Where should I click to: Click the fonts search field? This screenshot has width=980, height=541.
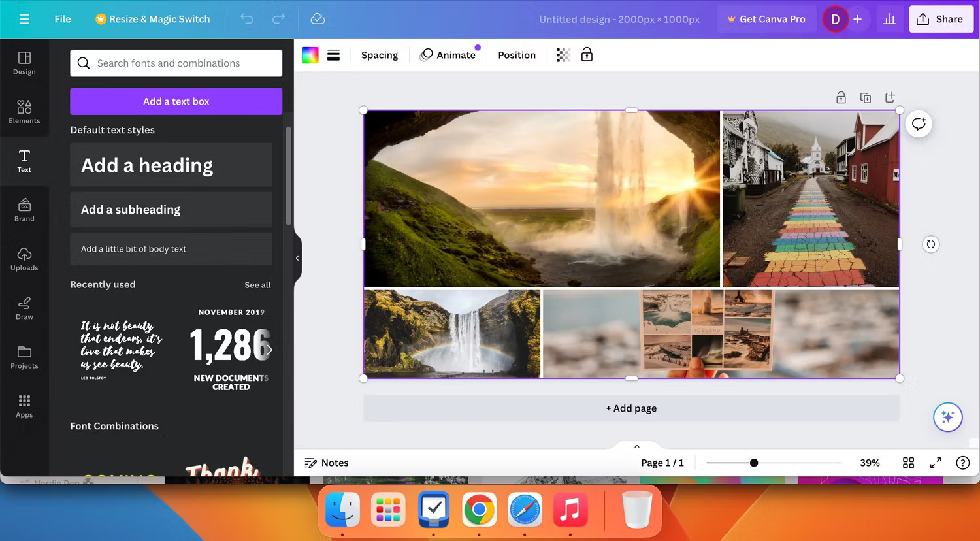tap(176, 63)
